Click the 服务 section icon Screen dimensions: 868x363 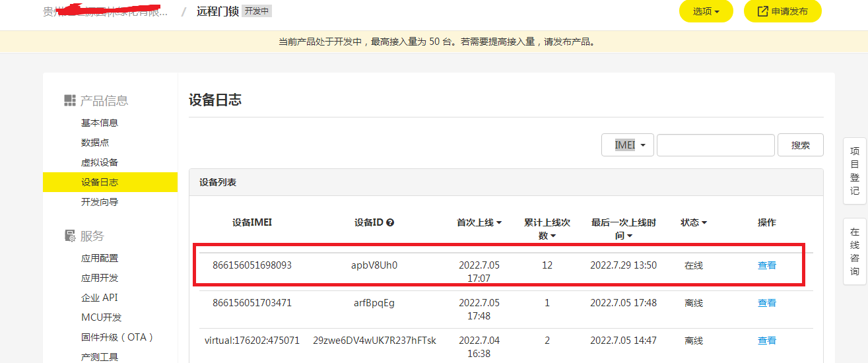pos(69,236)
